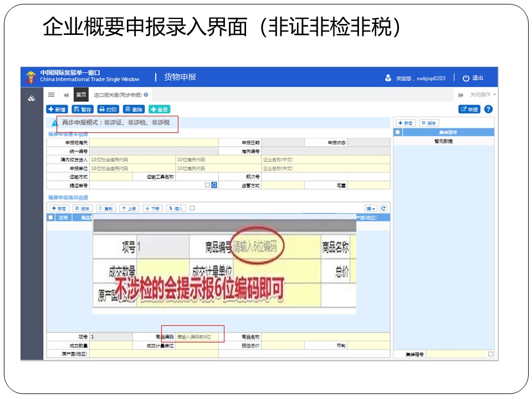
Task: Click the blue help question mark icon
Action: 488,109
